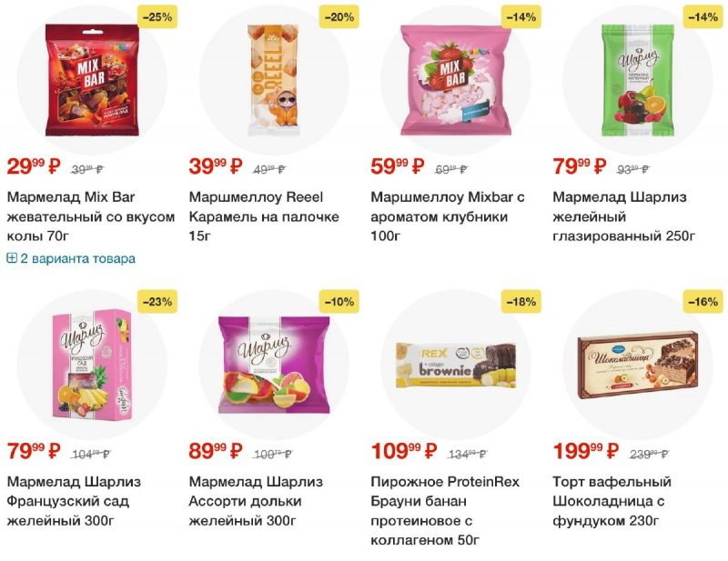Open the Шоколадница waffle cake image
This screenshot has width=728, height=561.
coord(637,365)
